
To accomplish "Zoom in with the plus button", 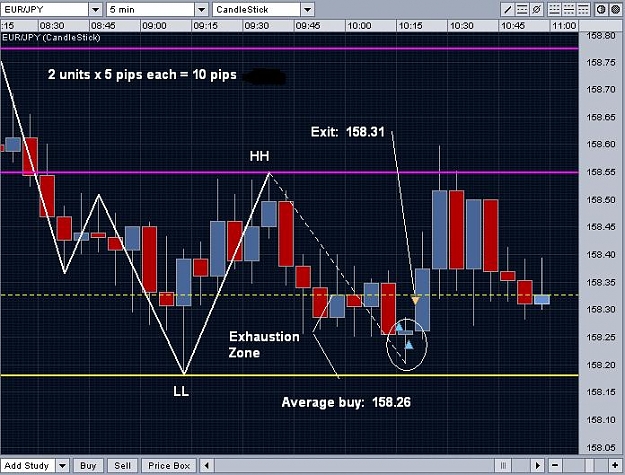I will 615,465.
